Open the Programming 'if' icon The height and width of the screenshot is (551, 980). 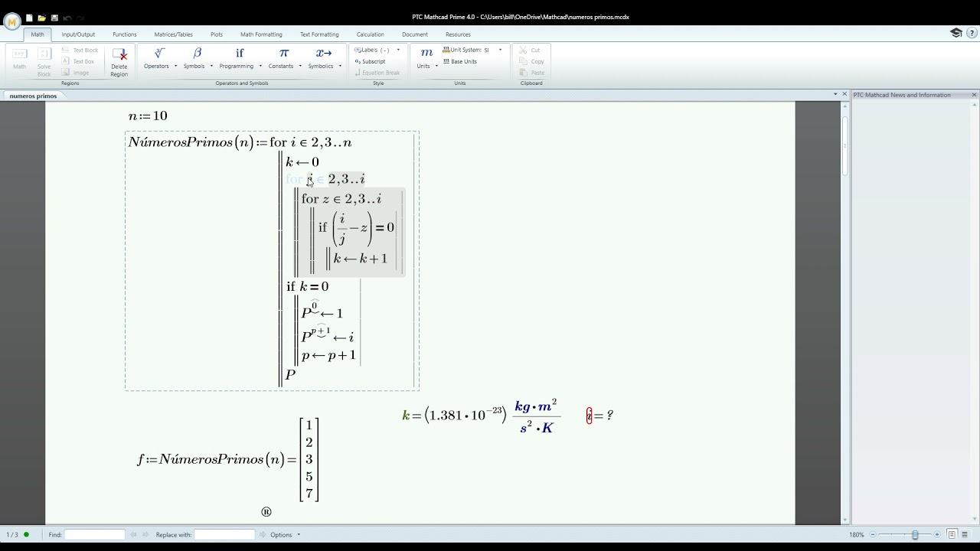pos(240,53)
